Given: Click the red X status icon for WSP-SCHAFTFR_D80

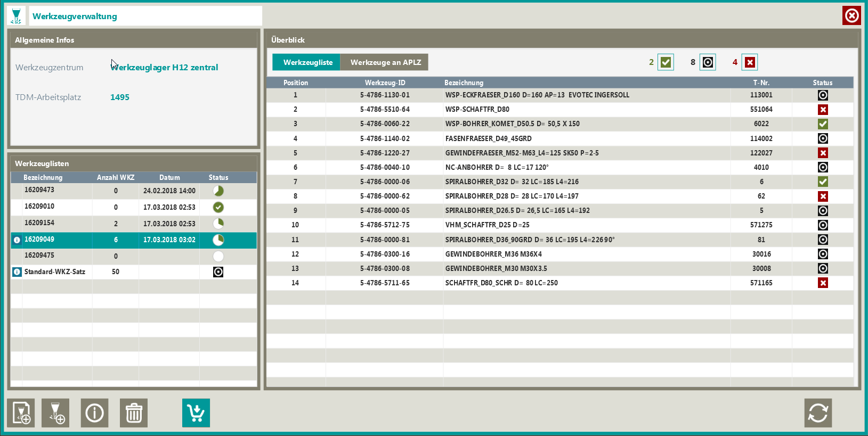Looking at the screenshot, I should pos(823,110).
